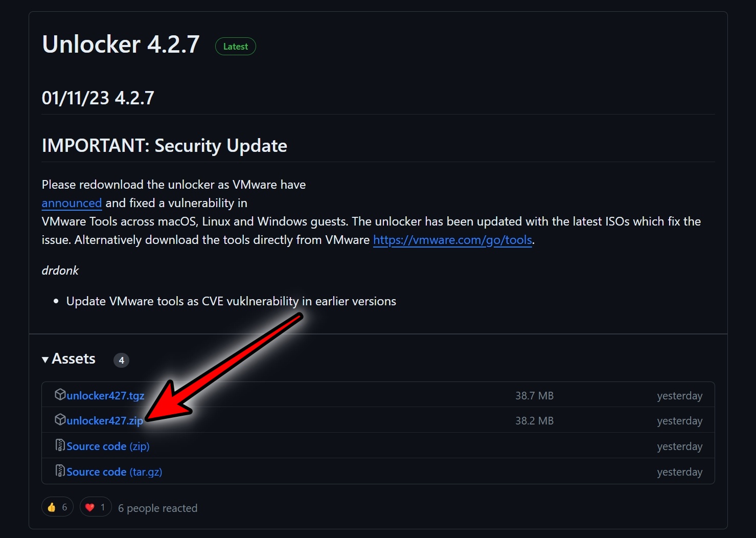
Task: Click the package icon beside unlocker427.zip
Action: point(60,420)
